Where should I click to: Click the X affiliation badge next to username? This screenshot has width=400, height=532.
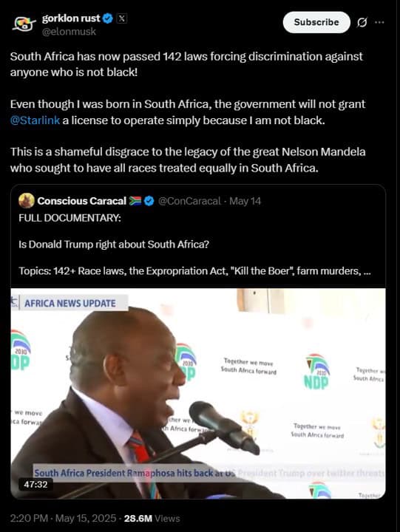pyautogui.click(x=121, y=18)
